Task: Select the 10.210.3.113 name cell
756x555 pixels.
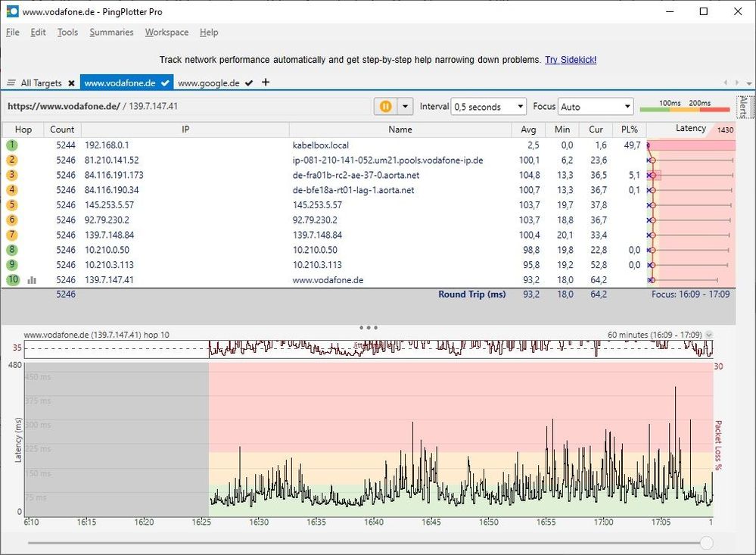Action: (317, 265)
